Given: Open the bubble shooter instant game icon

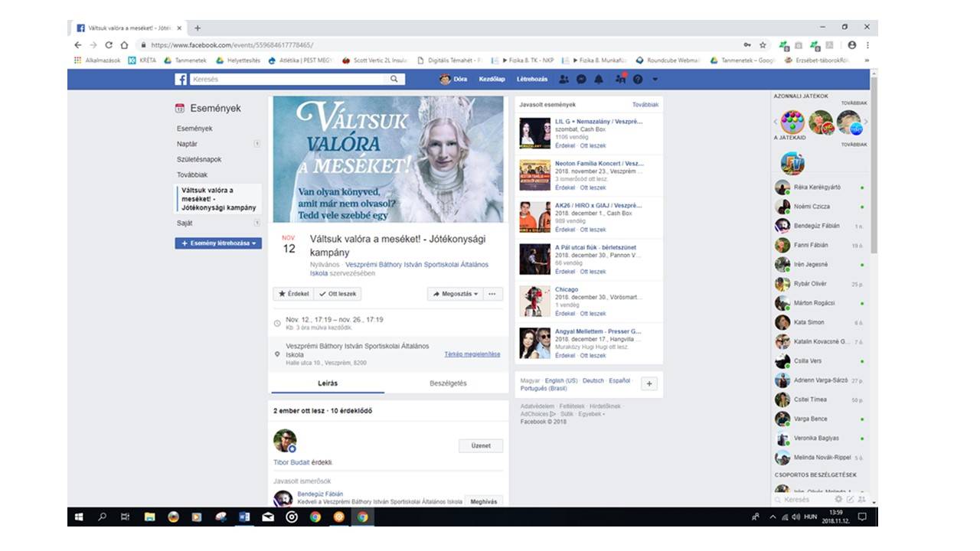Looking at the screenshot, I should click(x=793, y=122).
